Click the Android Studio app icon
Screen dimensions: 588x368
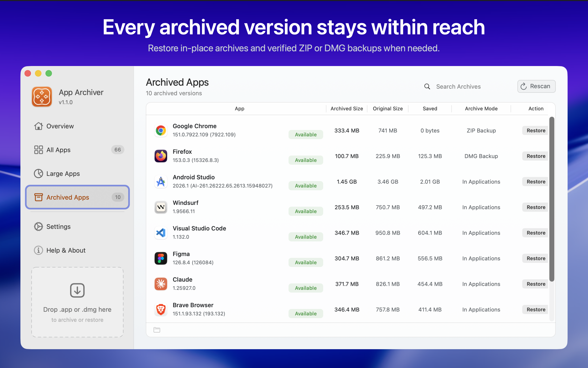coord(161,182)
